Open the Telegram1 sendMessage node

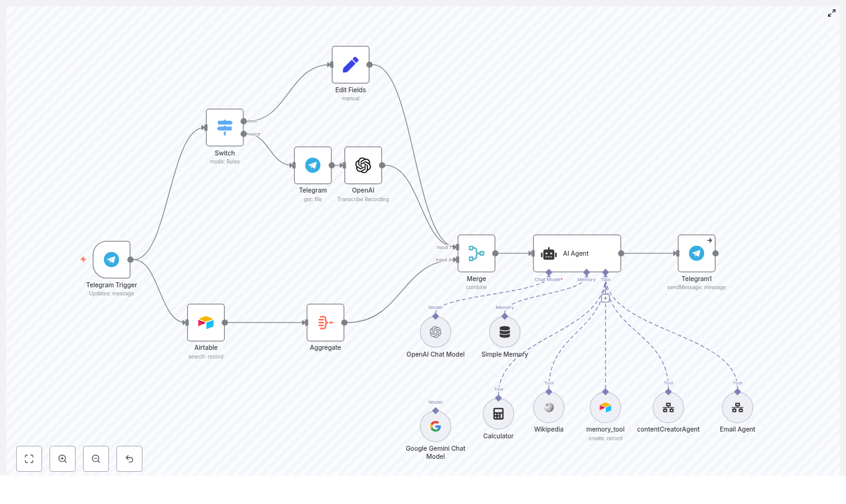pos(696,253)
